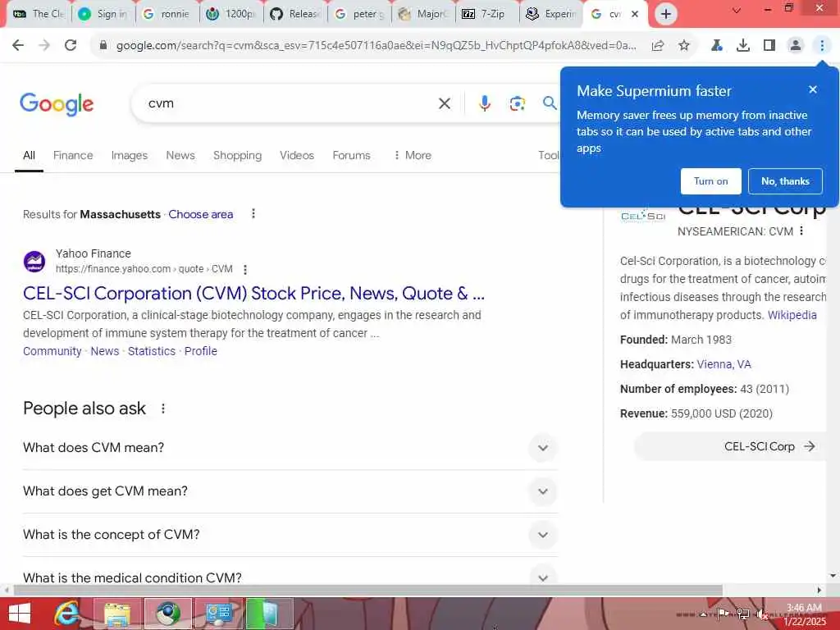840x630 pixels.
Task: Go forward to the next page
Action: point(44,46)
